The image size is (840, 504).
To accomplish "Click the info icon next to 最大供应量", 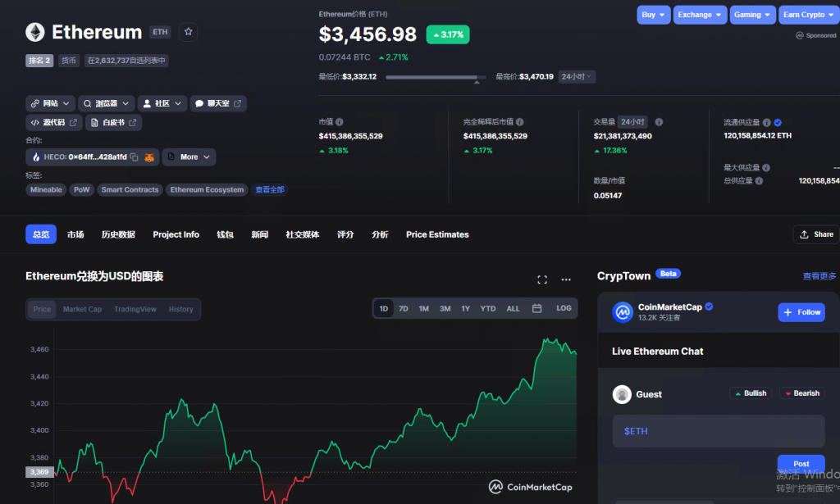I will click(766, 167).
